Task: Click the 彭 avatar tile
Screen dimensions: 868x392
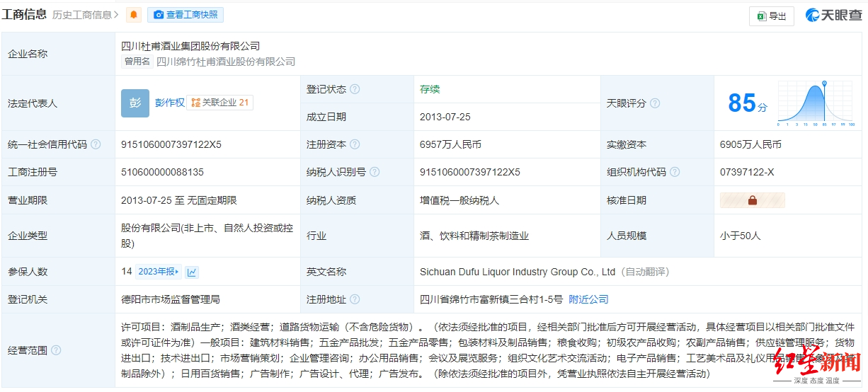Action: click(135, 103)
